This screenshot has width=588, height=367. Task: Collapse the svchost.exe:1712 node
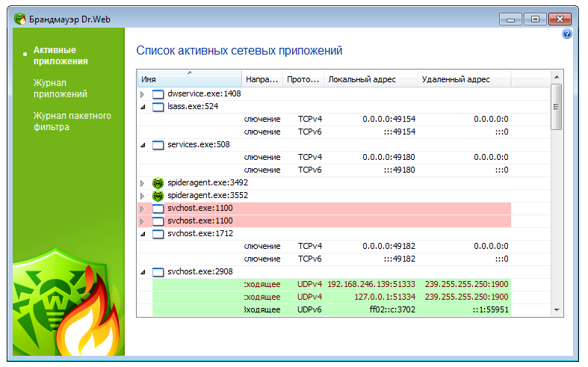click(x=143, y=234)
